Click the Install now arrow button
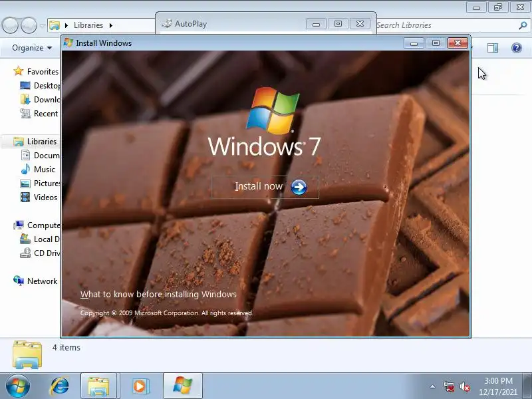This screenshot has width=532, height=399. tap(299, 187)
